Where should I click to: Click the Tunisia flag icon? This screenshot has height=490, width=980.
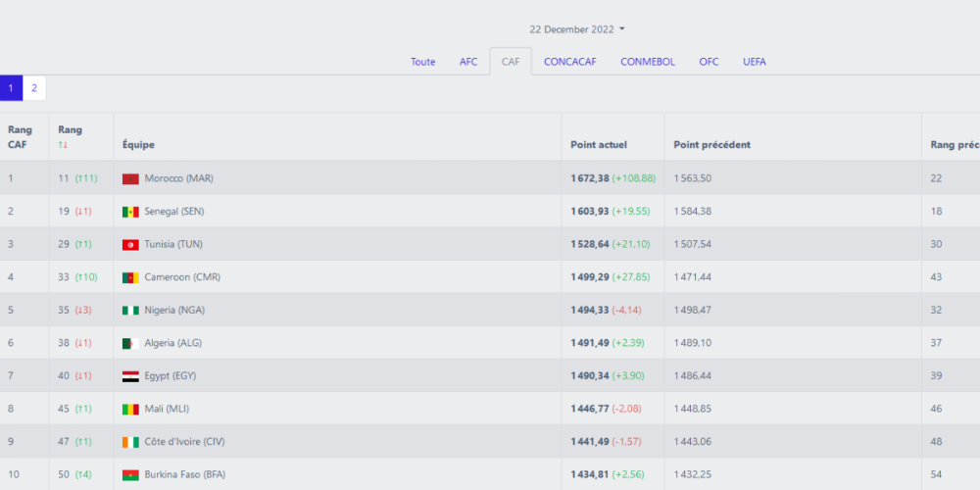[x=130, y=244]
